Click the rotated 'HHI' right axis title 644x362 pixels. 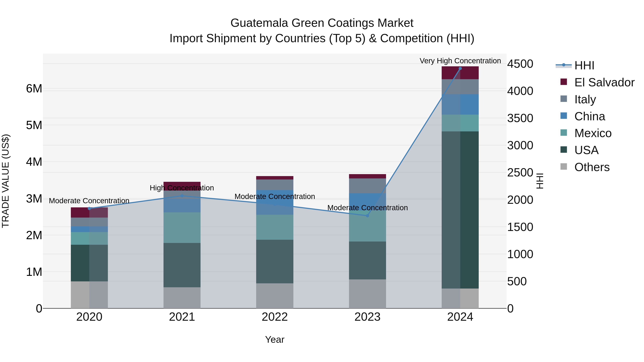click(540, 181)
